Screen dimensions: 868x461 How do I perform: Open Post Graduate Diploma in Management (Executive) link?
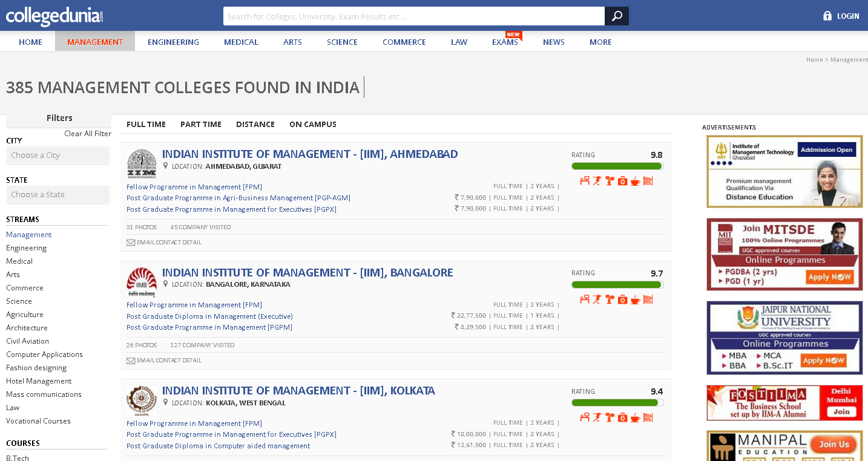tap(209, 316)
